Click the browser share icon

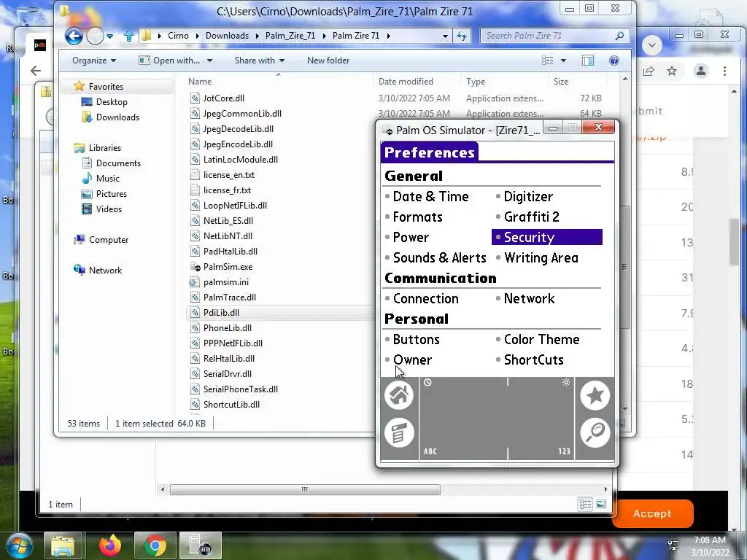point(648,71)
